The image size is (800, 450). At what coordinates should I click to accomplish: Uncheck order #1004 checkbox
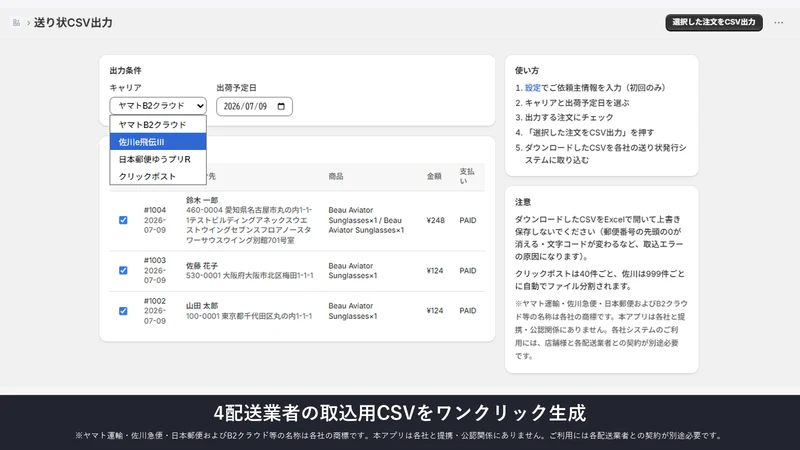point(123,220)
